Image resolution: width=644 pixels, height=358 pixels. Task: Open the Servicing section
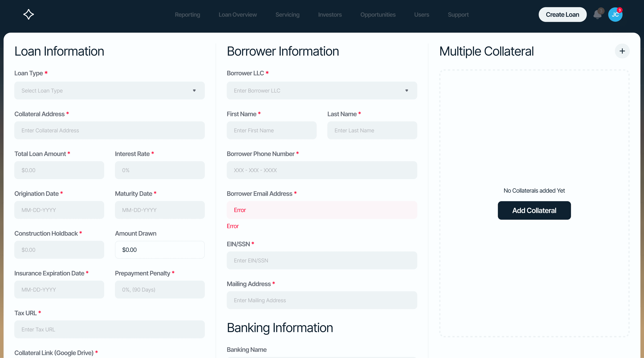[x=287, y=15]
